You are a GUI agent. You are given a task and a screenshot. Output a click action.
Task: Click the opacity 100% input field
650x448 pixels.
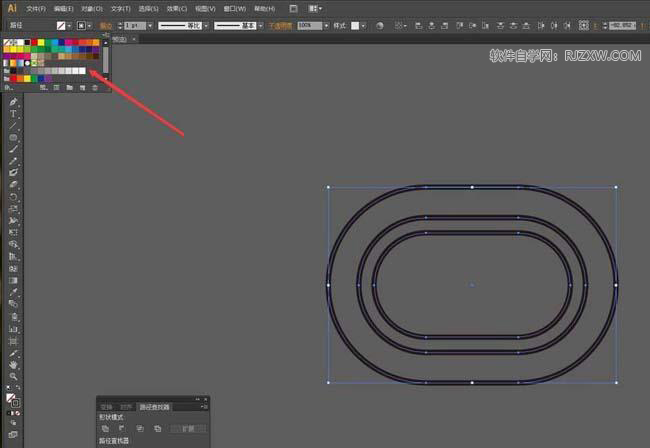click(309, 24)
